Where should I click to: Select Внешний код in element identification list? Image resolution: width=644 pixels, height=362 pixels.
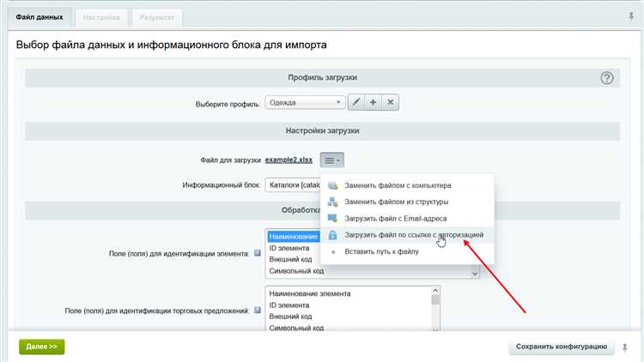pyautogui.click(x=290, y=259)
